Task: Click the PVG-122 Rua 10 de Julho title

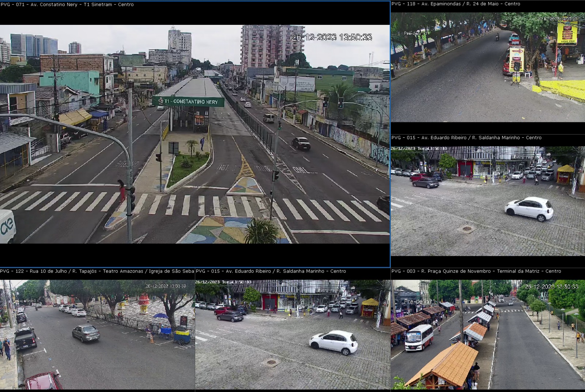Action: tap(97, 271)
